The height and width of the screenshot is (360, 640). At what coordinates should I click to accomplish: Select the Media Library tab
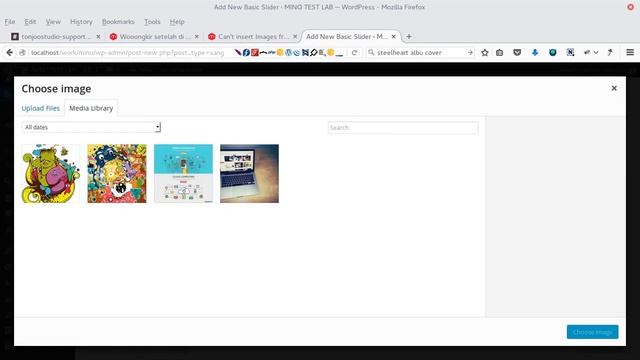pos(91,108)
